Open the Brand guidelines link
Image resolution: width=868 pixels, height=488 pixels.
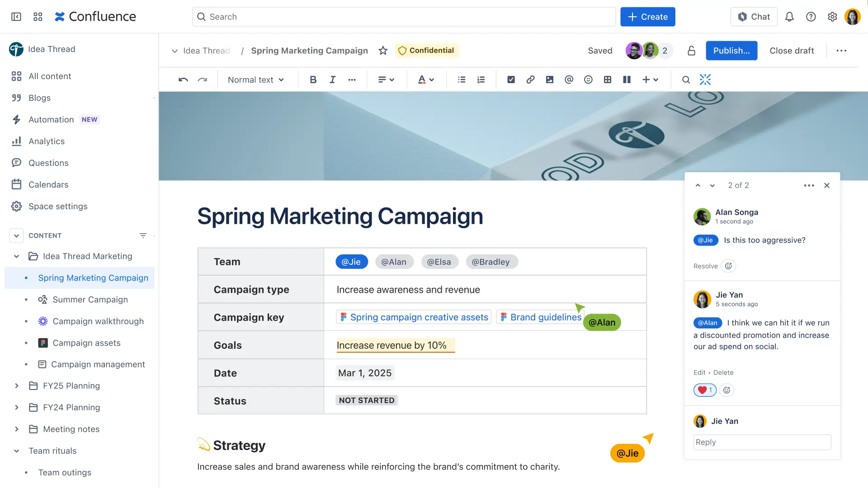pos(541,317)
